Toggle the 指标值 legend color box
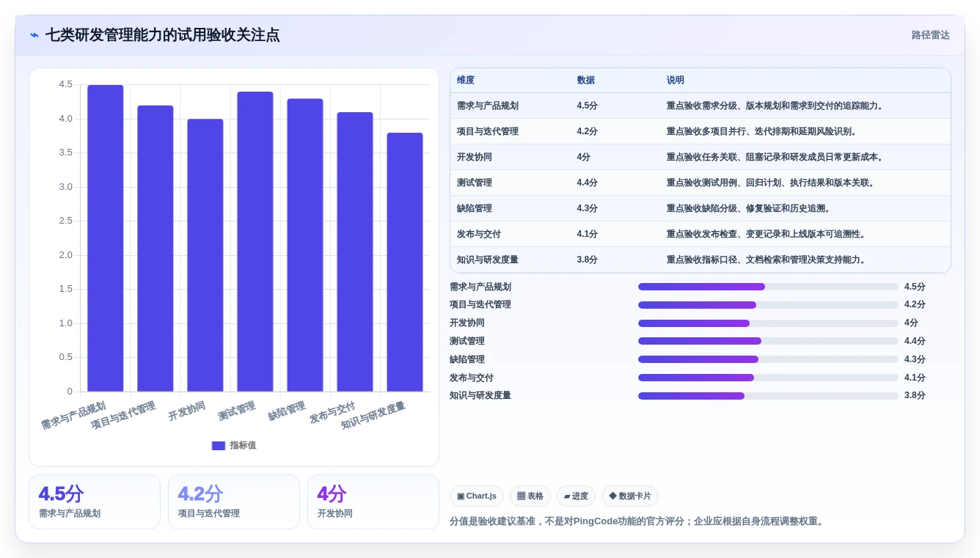The height and width of the screenshot is (558, 980). (x=219, y=446)
